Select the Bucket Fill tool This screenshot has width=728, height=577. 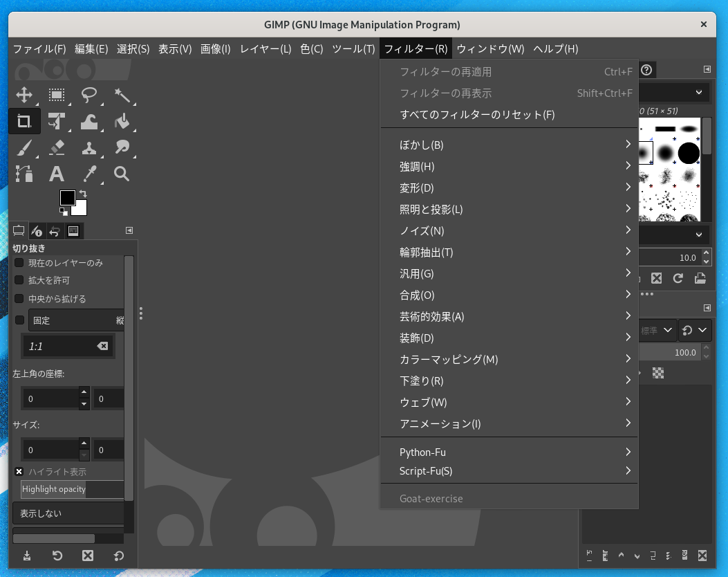122,121
